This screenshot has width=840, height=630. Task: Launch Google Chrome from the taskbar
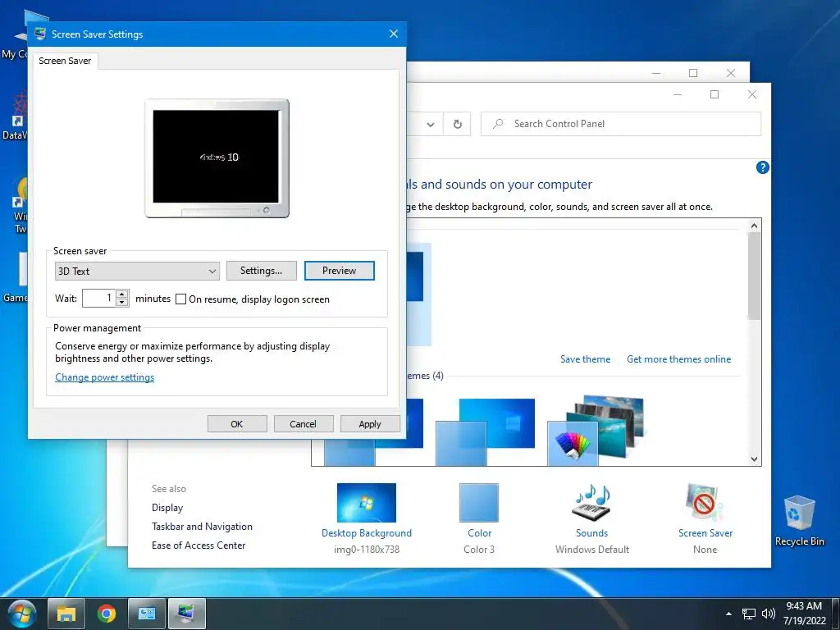click(x=106, y=614)
